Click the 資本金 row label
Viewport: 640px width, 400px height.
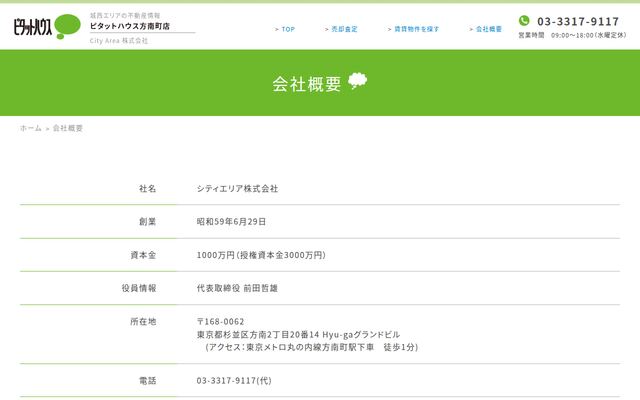(143, 255)
